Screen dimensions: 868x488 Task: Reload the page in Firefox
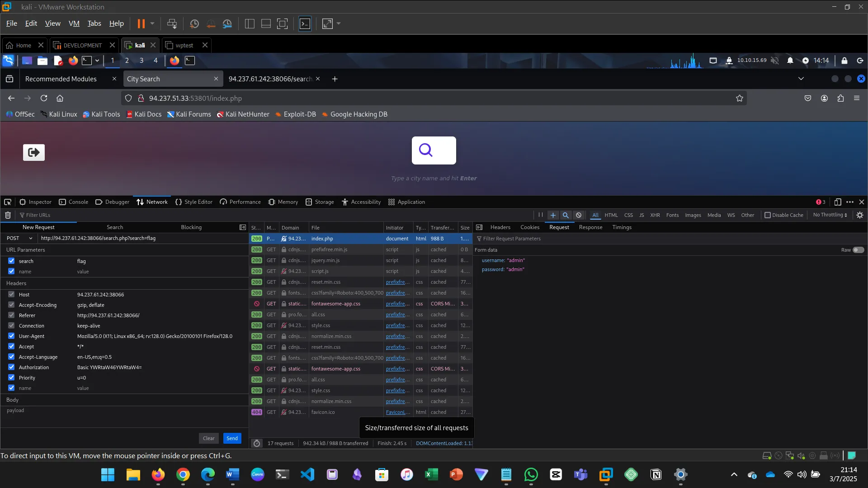pos(44,98)
